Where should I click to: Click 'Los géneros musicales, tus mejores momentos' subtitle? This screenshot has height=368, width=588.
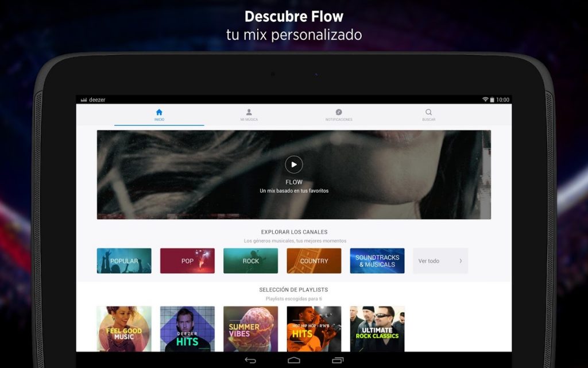click(295, 241)
